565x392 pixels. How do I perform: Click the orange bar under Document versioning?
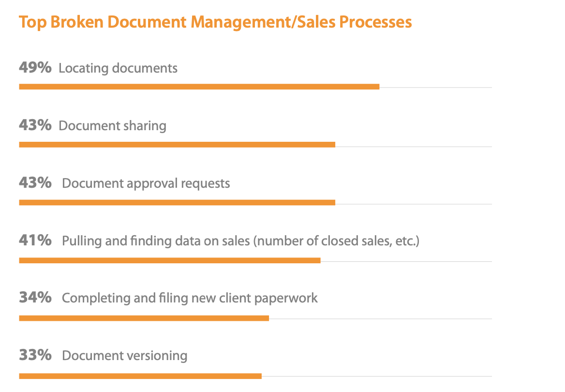coord(141,376)
